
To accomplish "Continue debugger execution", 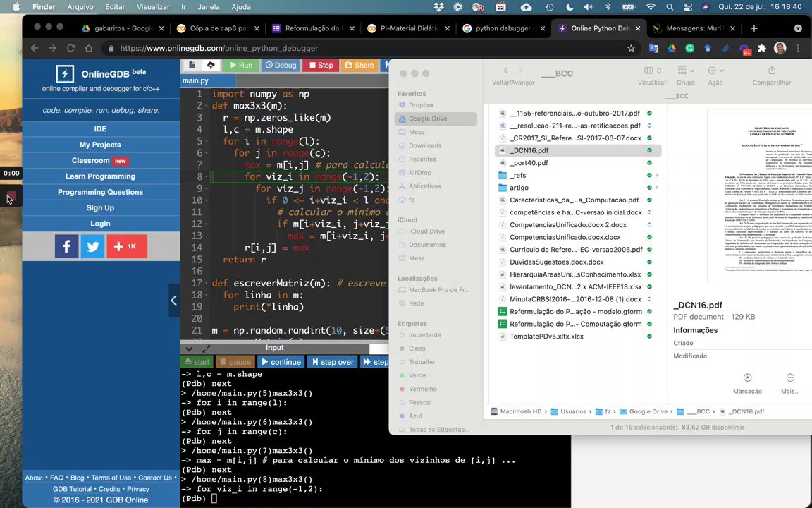I will pos(281,362).
